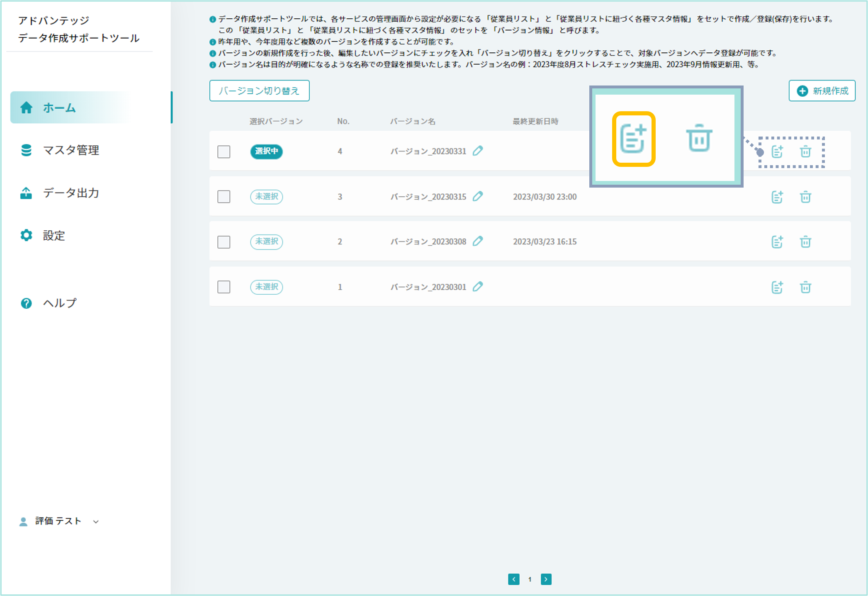868x596 pixels.
Task: Edit name of バージョン_20230301 with pencil icon
Action: pos(478,286)
